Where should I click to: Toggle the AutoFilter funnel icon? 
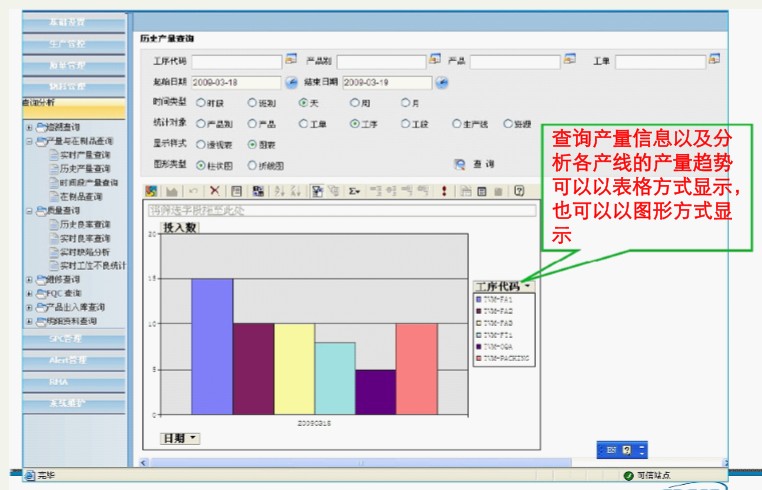pyautogui.click(x=317, y=191)
